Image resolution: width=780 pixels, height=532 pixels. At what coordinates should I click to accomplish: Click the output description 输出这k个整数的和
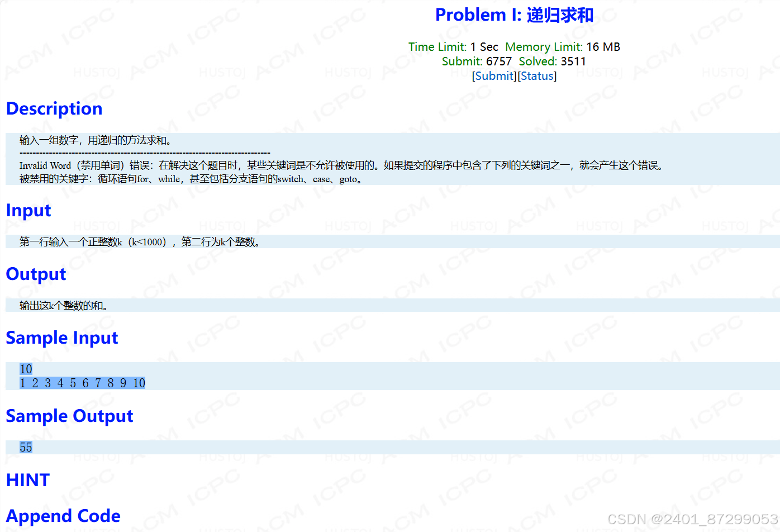point(64,306)
